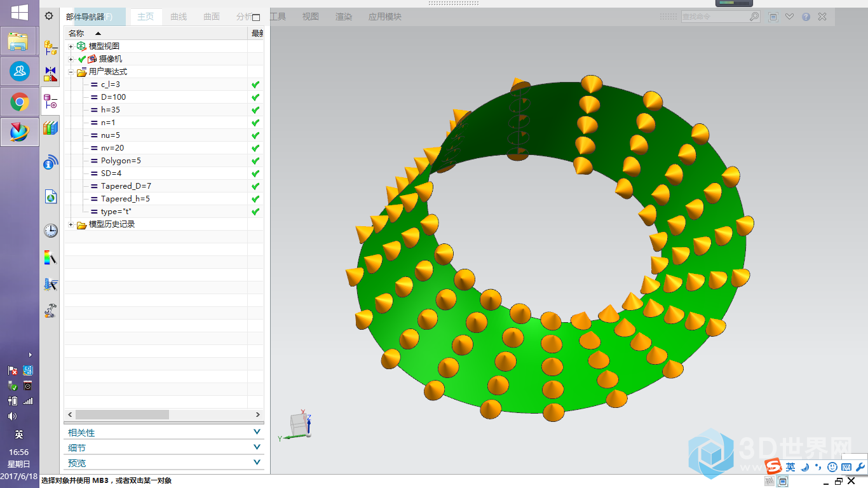Collapse the 用户表达式 tree node
This screenshot has width=868, height=488.
point(71,72)
